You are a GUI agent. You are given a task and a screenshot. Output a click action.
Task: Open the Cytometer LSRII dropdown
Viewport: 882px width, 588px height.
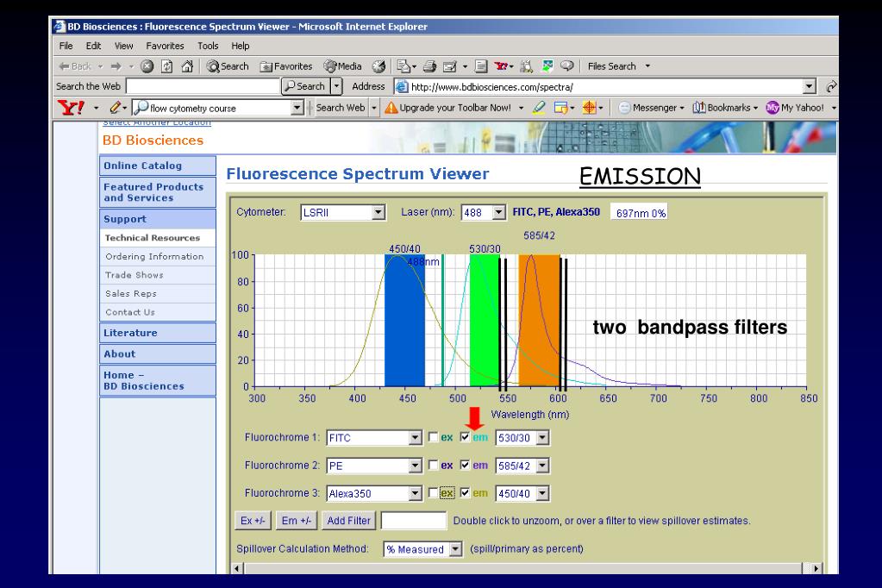point(343,213)
